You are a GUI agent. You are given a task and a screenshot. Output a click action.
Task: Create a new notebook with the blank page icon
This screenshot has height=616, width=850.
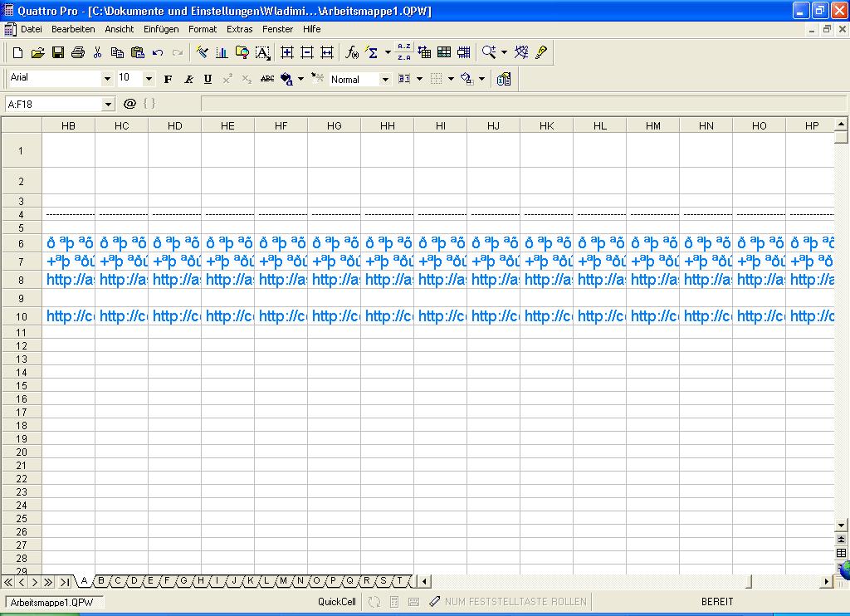[x=18, y=52]
